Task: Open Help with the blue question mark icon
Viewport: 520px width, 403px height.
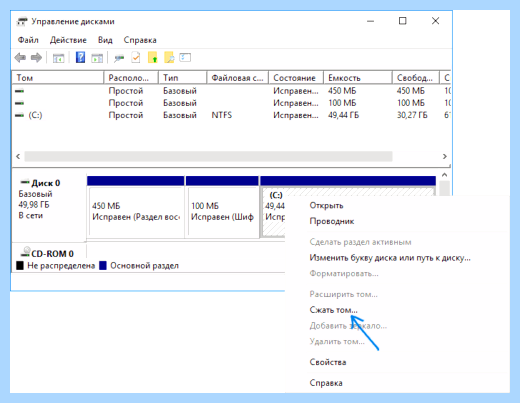Action: click(80, 57)
